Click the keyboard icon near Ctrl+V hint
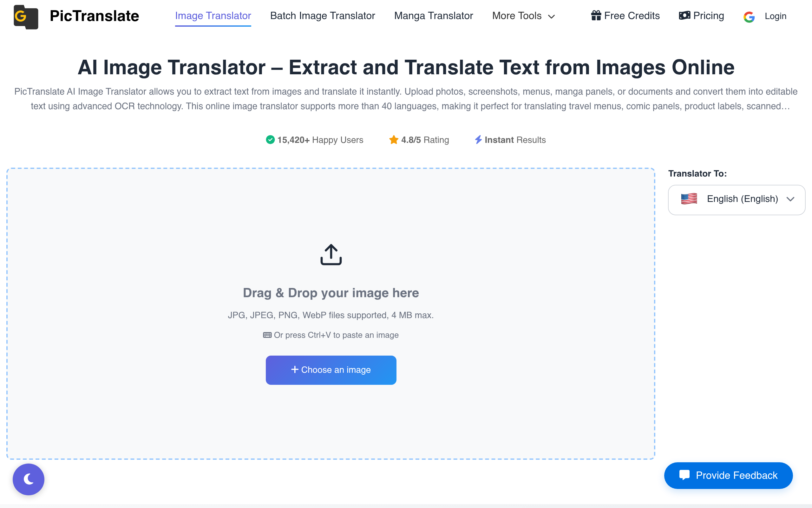Viewport: 812px width, 508px height. pos(267,335)
